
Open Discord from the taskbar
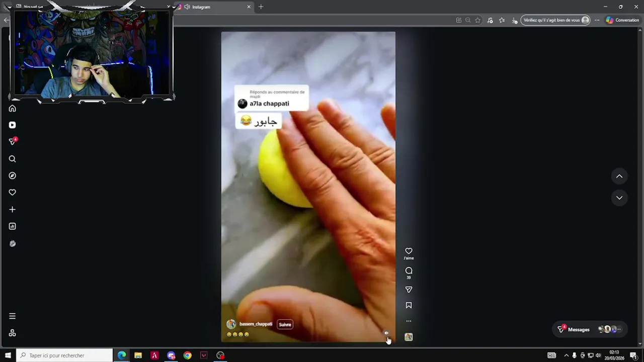point(171,355)
